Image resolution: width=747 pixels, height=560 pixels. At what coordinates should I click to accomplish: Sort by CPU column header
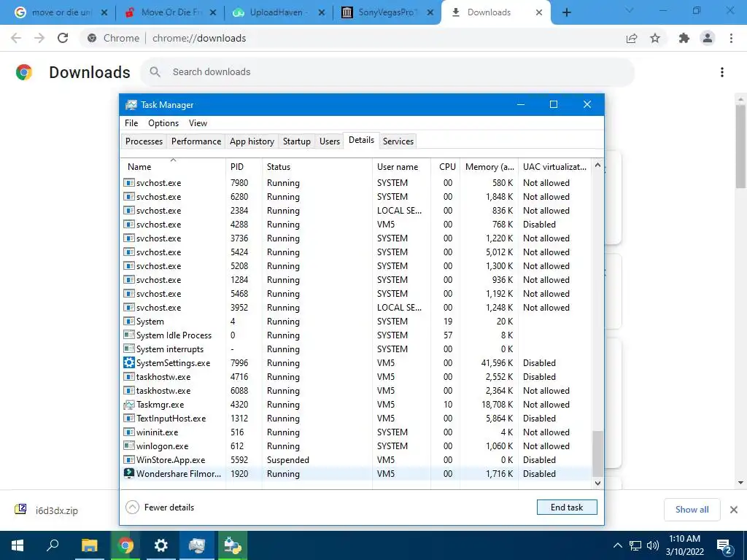click(x=447, y=167)
